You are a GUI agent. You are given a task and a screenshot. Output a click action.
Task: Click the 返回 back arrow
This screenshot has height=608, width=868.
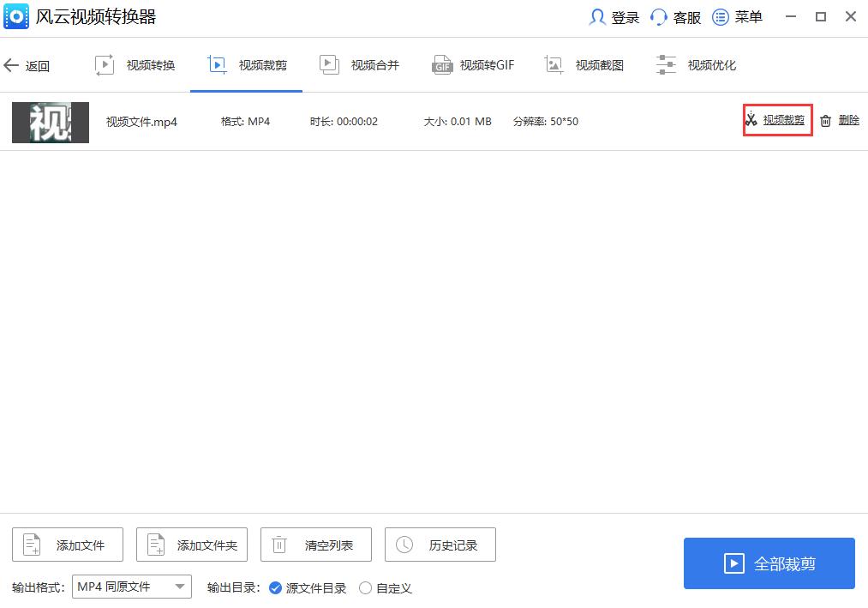pos(13,64)
